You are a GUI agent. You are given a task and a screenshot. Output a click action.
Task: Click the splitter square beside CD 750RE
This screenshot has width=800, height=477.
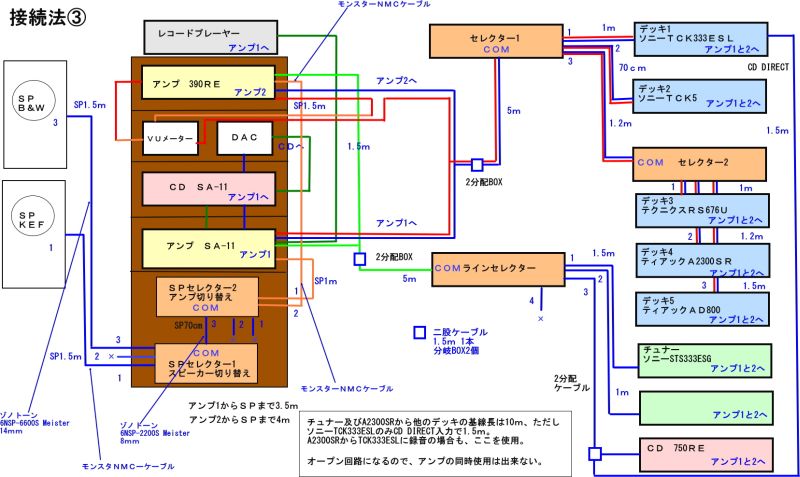click(595, 454)
